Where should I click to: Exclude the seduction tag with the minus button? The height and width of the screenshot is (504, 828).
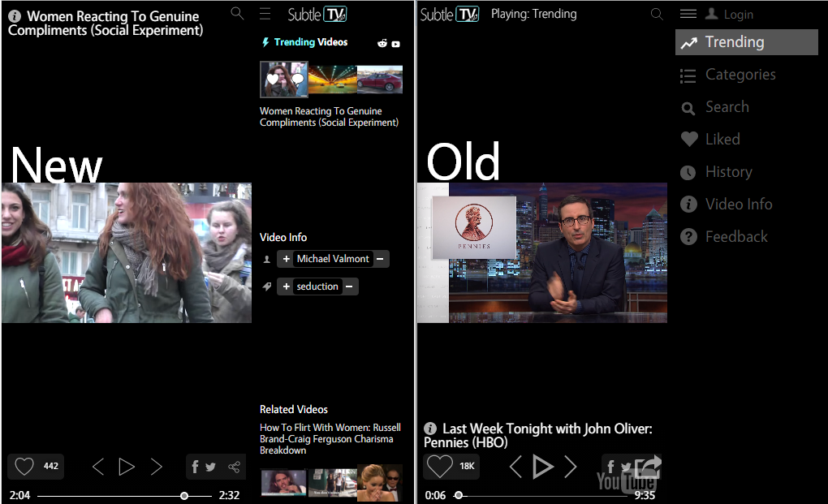pyautogui.click(x=349, y=286)
